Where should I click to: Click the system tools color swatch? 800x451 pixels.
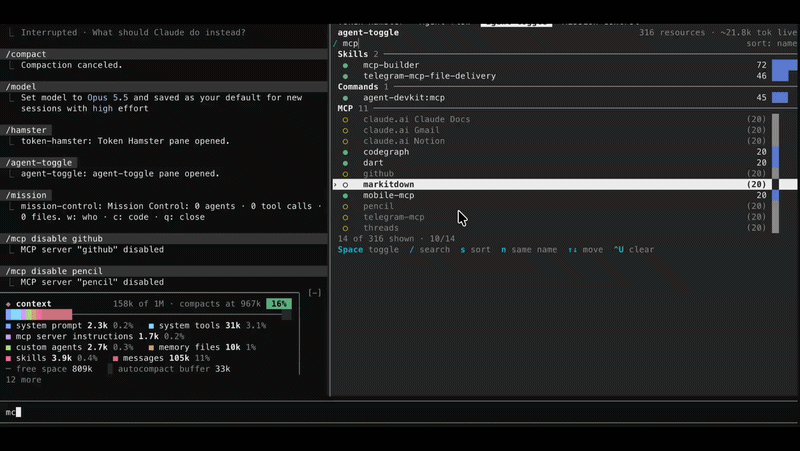[x=151, y=325]
